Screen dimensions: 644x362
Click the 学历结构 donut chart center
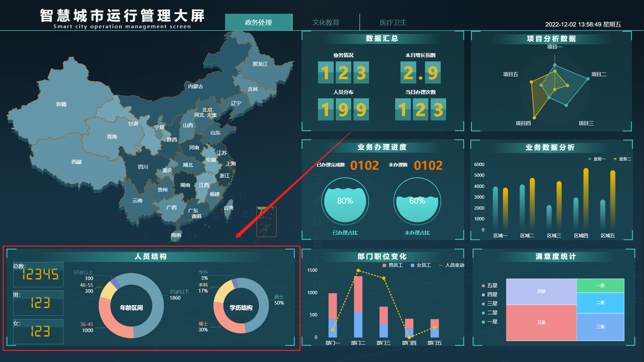click(x=241, y=308)
